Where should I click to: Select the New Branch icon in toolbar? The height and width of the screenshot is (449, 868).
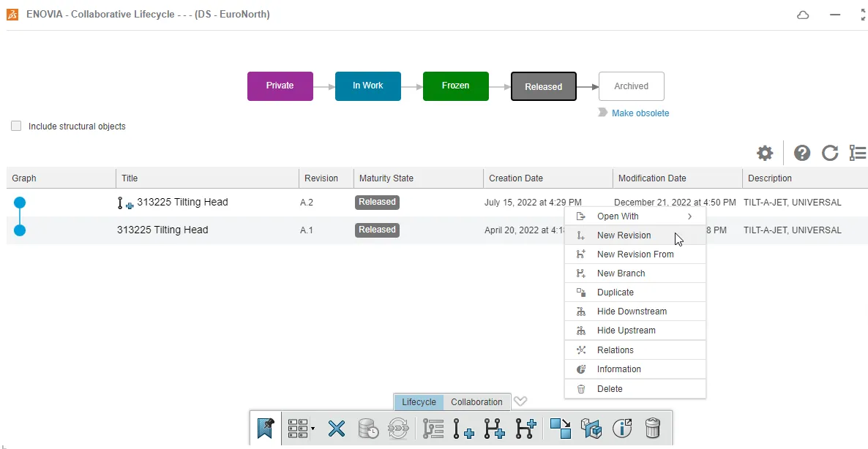point(525,429)
